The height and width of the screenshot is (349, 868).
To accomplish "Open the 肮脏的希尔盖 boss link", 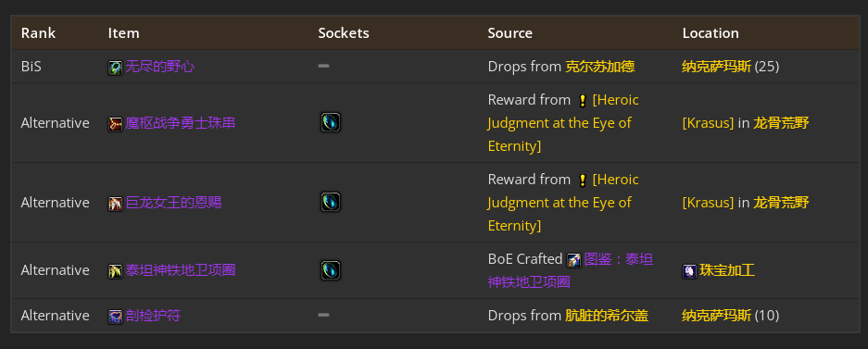I will (x=607, y=316).
